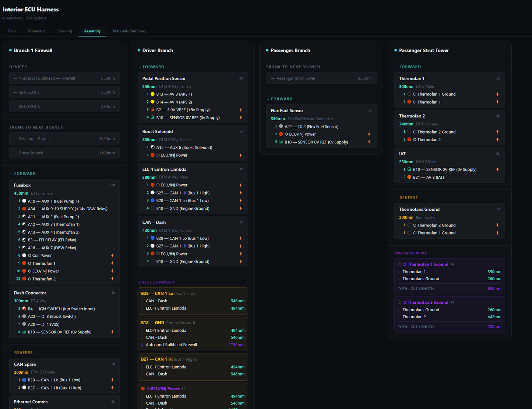Click the Passenger Strut Tower branch heading

click(x=424, y=50)
